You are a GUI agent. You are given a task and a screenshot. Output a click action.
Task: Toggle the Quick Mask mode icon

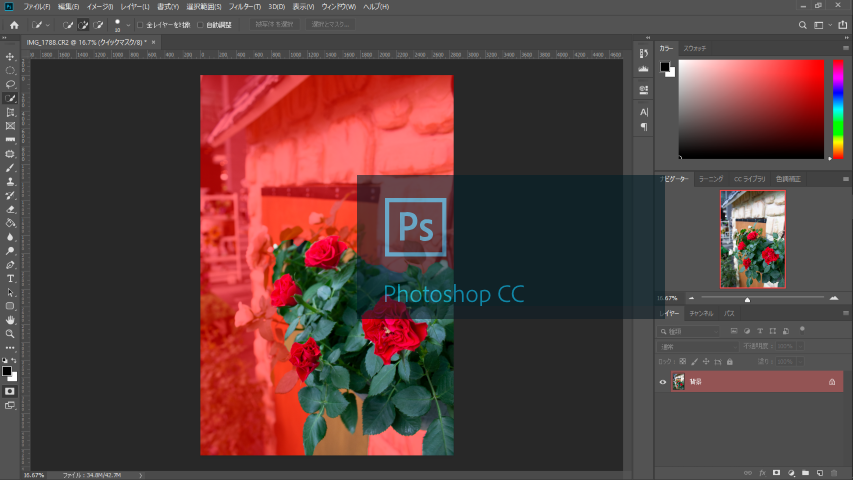click(x=10, y=391)
